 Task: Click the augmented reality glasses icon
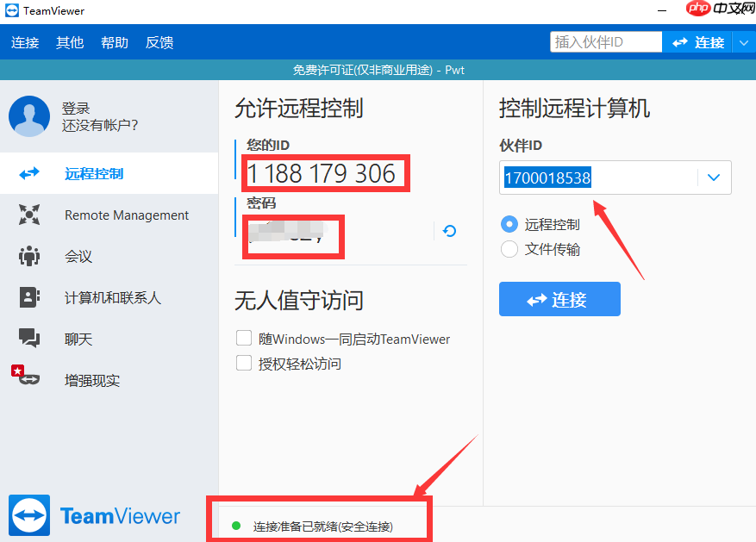point(28,380)
